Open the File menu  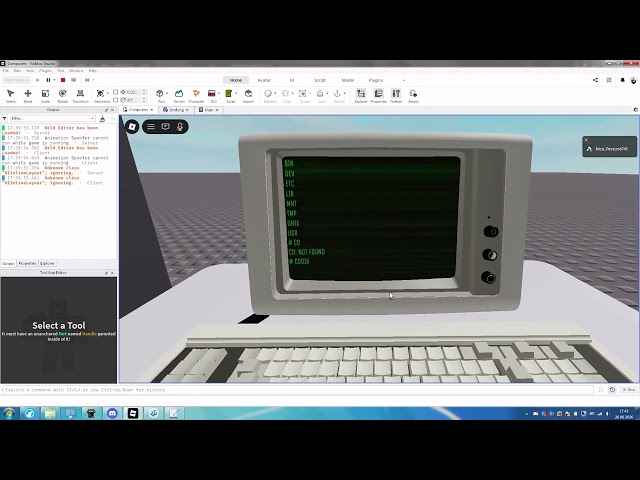tap(6, 71)
